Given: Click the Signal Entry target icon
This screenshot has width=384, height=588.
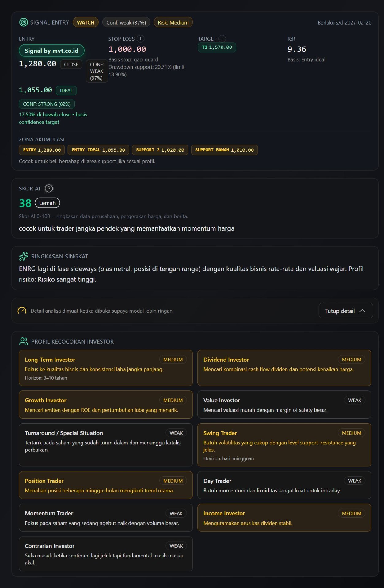Looking at the screenshot, I should pyautogui.click(x=23, y=22).
